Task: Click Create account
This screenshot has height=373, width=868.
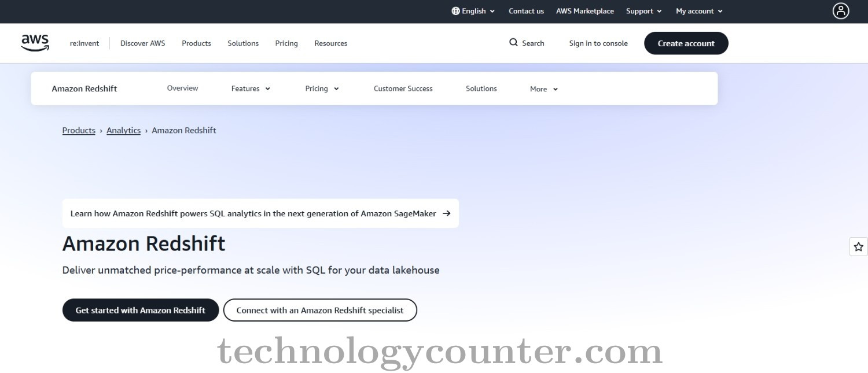Action: coord(686,43)
